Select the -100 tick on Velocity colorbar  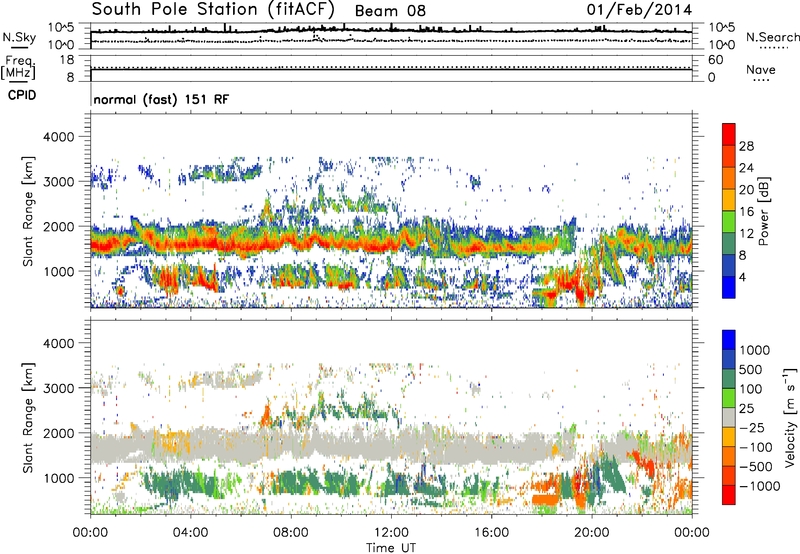[x=755, y=447]
